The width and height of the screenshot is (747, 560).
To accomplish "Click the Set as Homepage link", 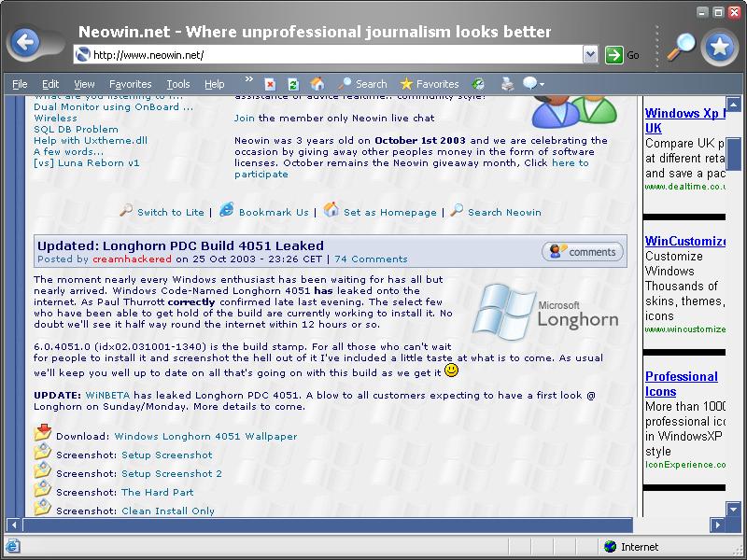I will pyautogui.click(x=390, y=213).
